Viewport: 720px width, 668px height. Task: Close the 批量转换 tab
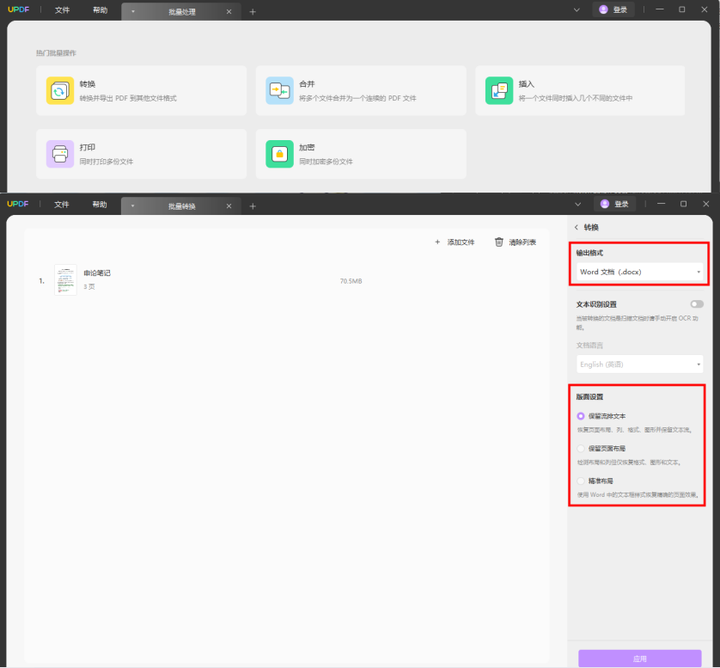(x=229, y=206)
